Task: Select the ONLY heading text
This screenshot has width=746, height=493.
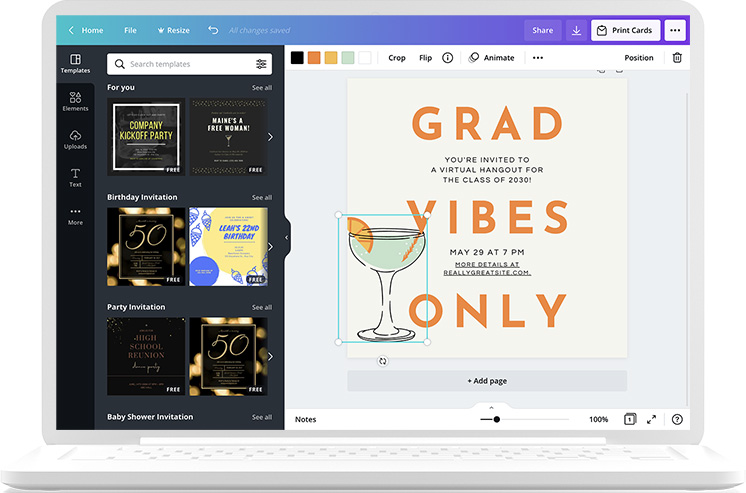Action: [487, 311]
